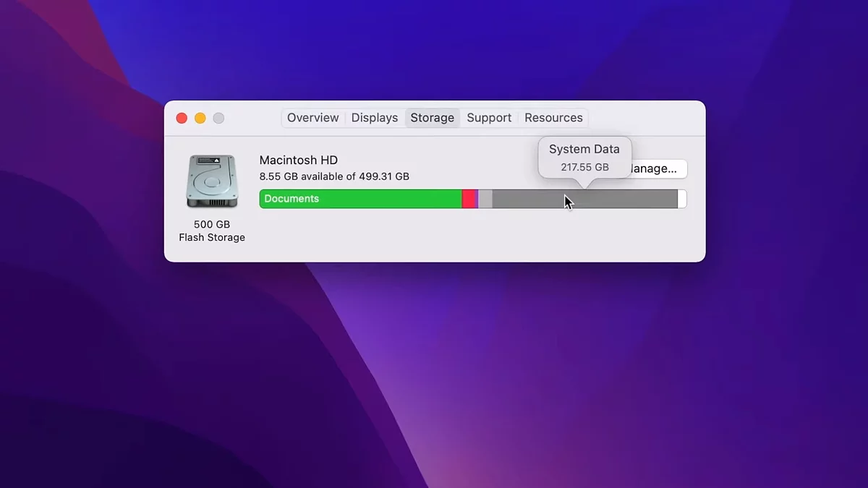Screen dimensions: 868x488
Task: Open the Resources tab
Action: tap(553, 117)
